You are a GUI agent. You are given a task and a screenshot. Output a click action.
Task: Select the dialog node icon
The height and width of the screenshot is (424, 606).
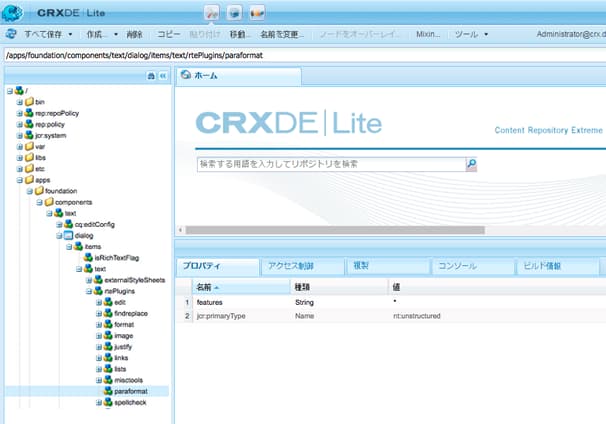click(x=68, y=235)
